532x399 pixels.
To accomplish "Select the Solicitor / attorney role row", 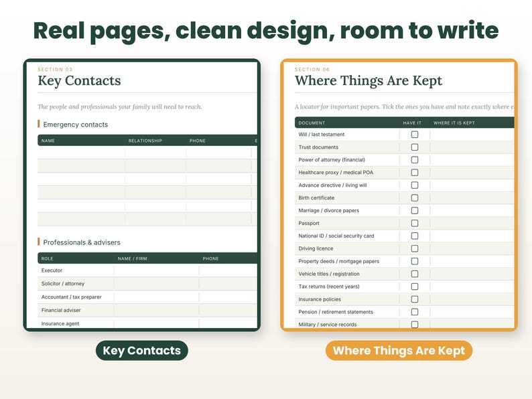I will click(x=147, y=284).
